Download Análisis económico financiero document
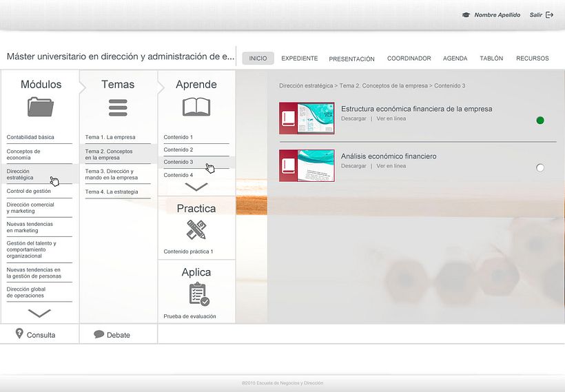The height and width of the screenshot is (392, 565). (x=353, y=166)
